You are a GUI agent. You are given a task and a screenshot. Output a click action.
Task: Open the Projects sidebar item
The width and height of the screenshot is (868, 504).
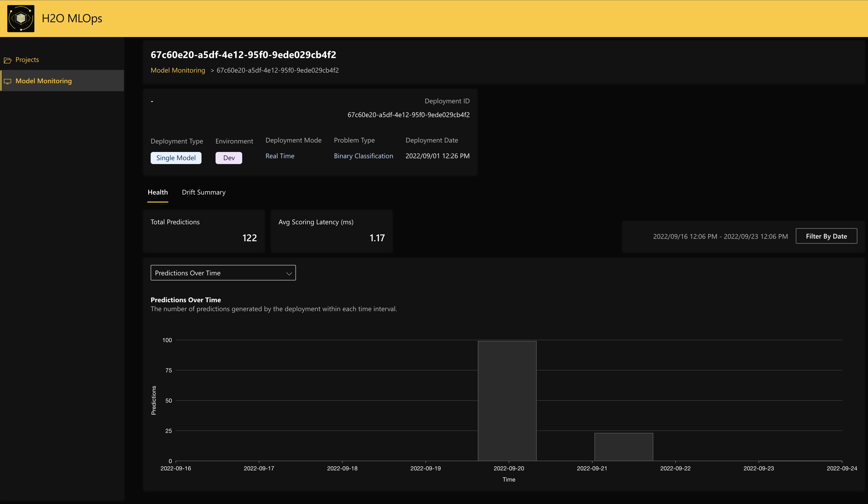(x=62, y=60)
